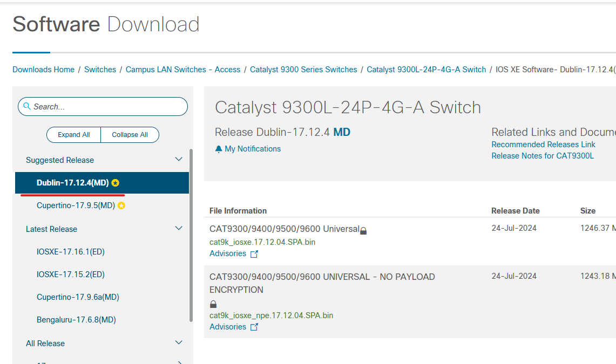Download cat9k_iosxe.17.12.04.SPA.bin file
This screenshot has height=364, width=616.
(262, 242)
